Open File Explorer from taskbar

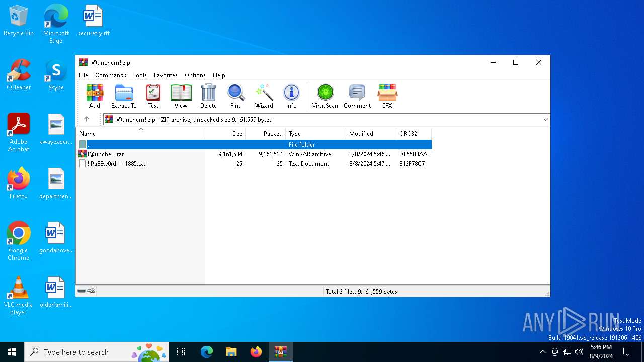click(x=231, y=352)
